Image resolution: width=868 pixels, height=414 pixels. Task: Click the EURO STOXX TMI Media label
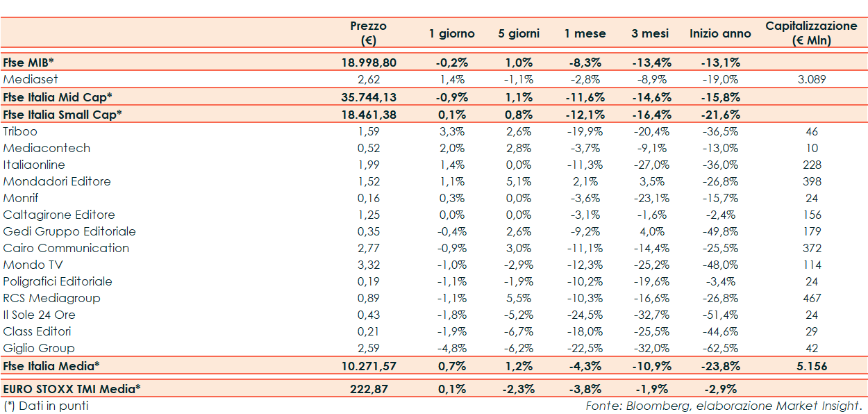pos(72,389)
